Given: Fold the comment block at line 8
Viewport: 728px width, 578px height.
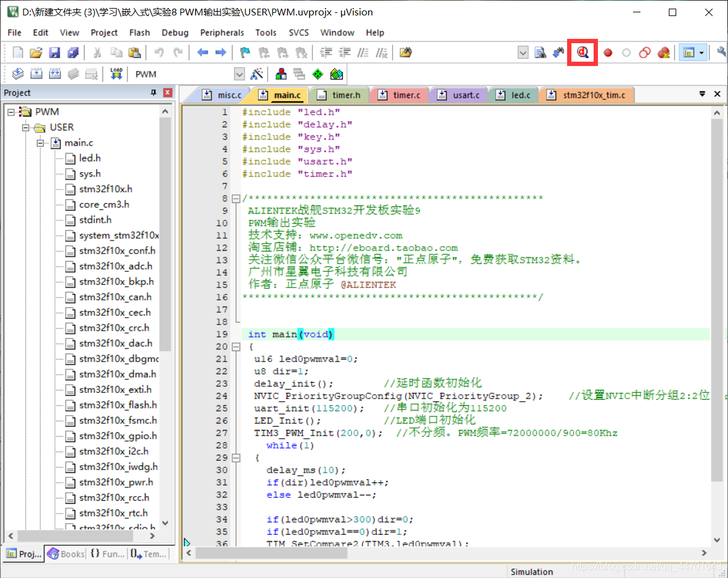Looking at the screenshot, I should pos(236,199).
